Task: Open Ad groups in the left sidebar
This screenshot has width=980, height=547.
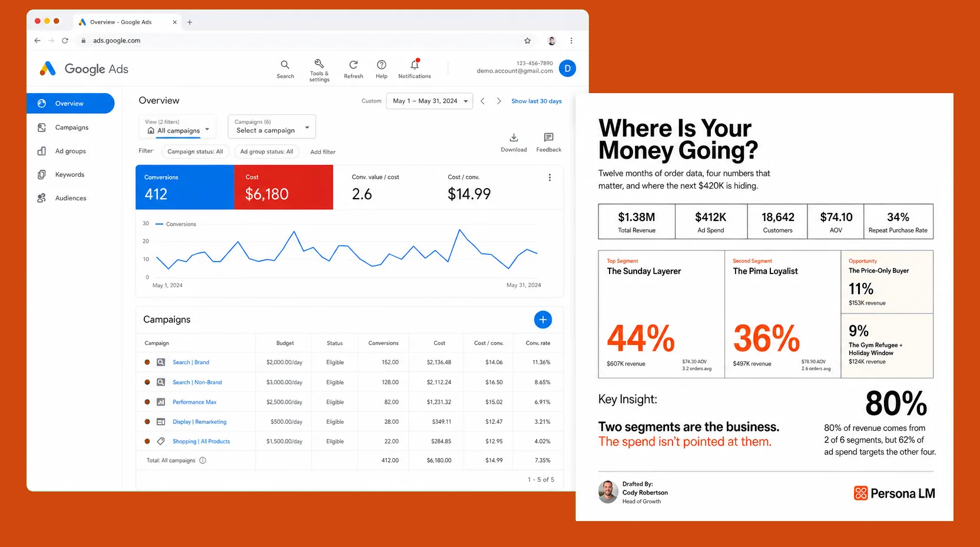Action: coord(71,151)
